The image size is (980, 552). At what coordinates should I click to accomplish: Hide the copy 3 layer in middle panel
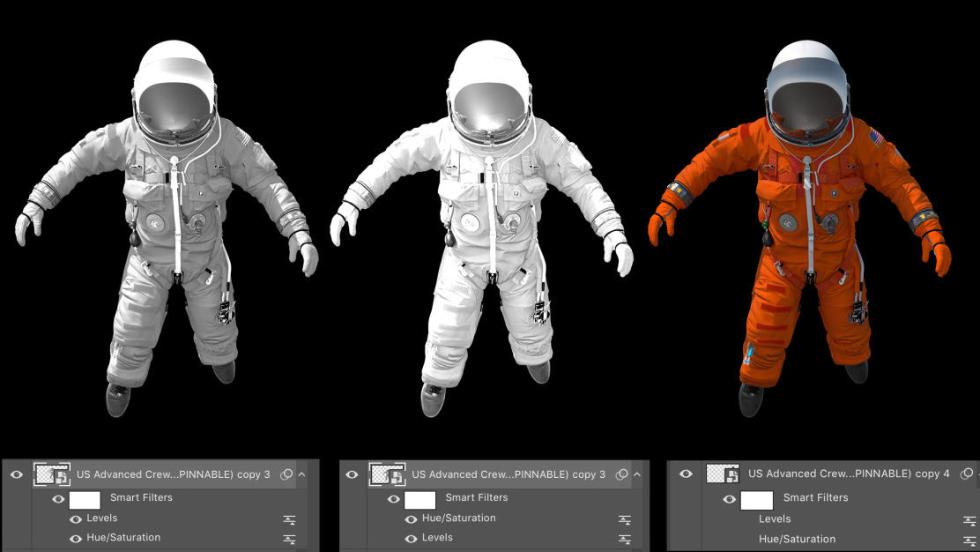352,474
